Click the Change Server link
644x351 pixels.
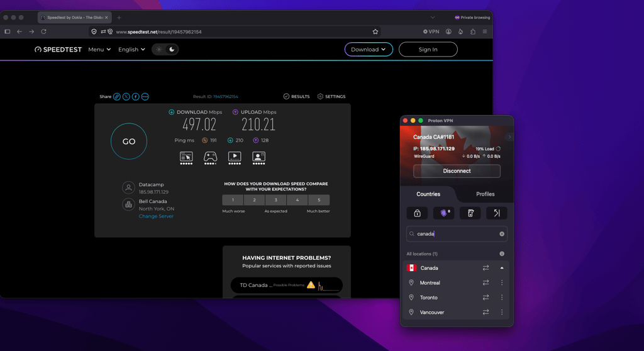click(x=156, y=216)
